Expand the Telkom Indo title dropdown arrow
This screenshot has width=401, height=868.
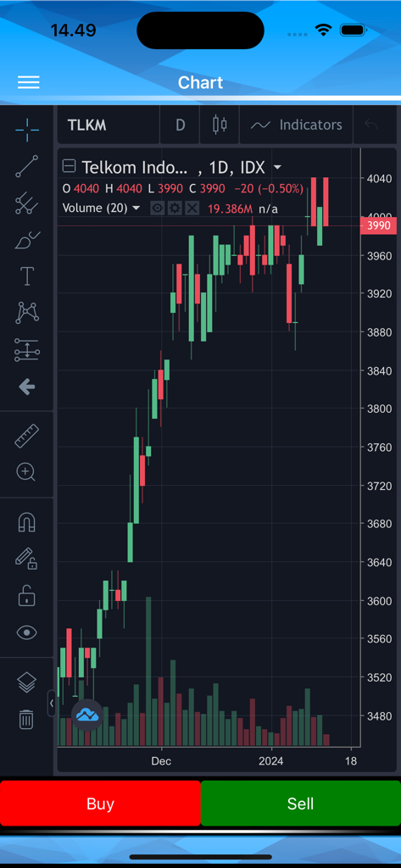click(x=277, y=167)
